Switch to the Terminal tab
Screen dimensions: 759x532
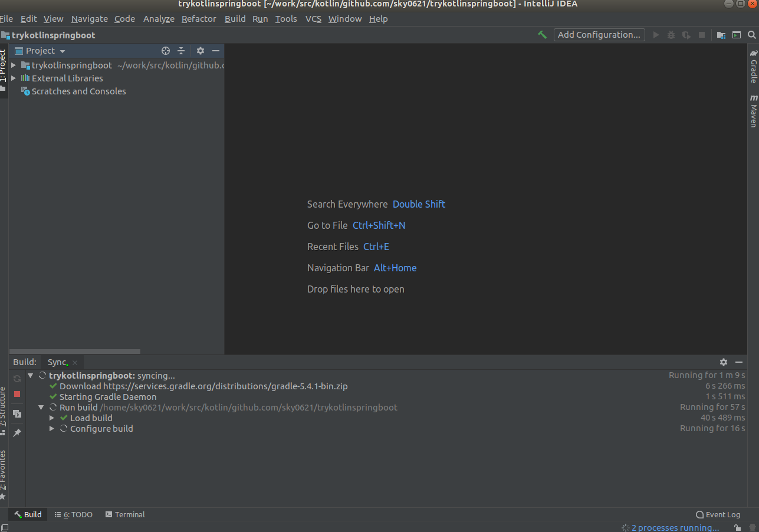125,514
